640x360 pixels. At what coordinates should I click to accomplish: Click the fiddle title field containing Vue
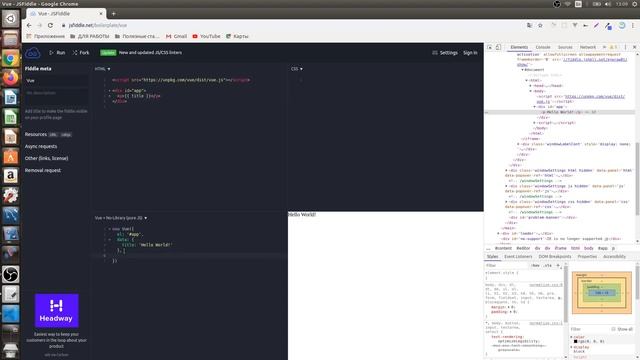tap(56, 81)
